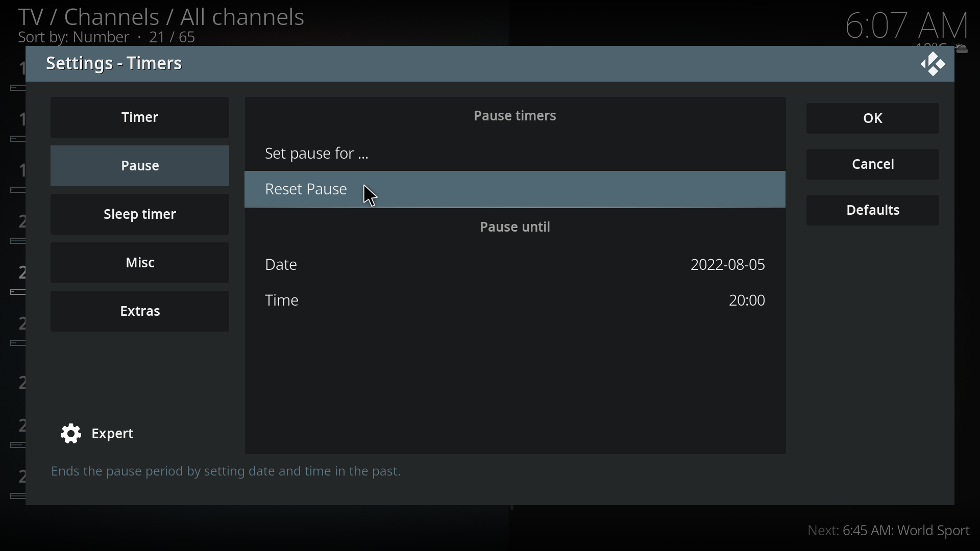Open the Misc settings category

tap(140, 263)
